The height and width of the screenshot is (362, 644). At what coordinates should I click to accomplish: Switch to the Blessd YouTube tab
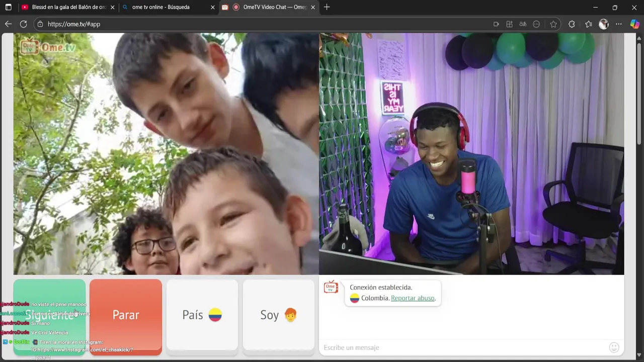click(x=68, y=8)
